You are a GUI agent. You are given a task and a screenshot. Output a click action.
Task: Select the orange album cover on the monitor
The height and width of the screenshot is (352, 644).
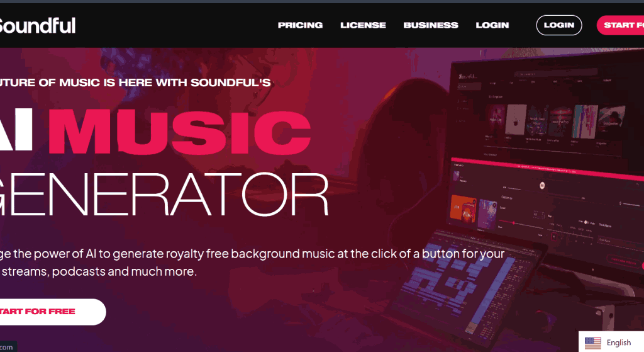pyautogui.click(x=462, y=209)
